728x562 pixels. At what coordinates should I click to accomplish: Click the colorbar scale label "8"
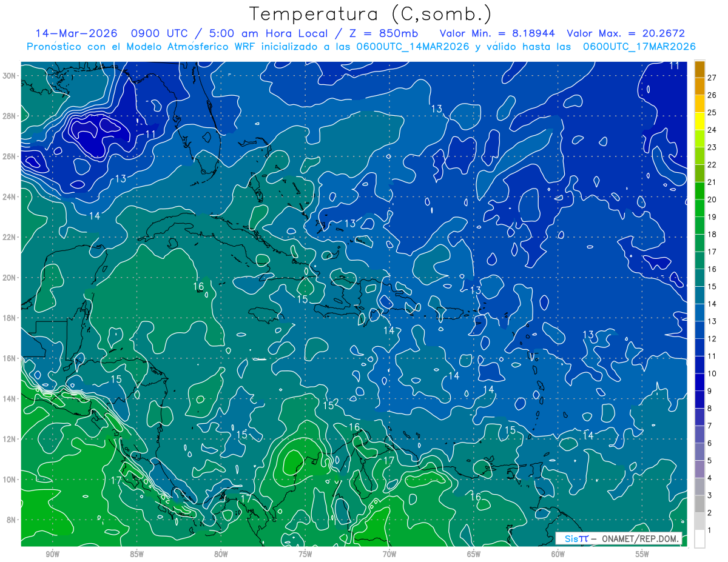[710, 409]
